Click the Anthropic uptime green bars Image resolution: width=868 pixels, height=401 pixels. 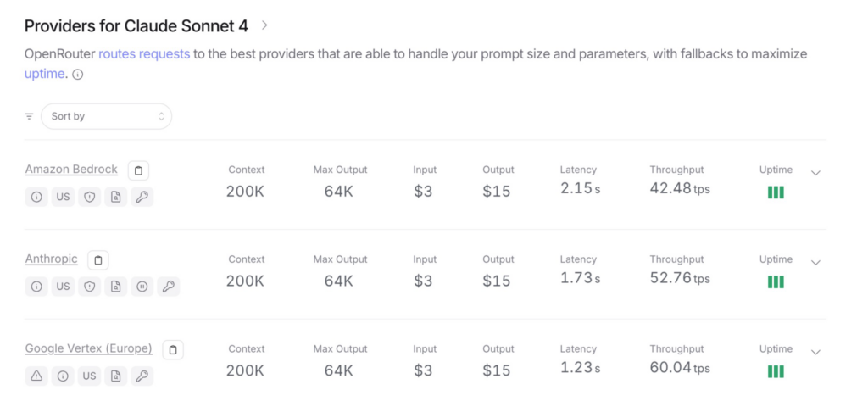point(776,282)
